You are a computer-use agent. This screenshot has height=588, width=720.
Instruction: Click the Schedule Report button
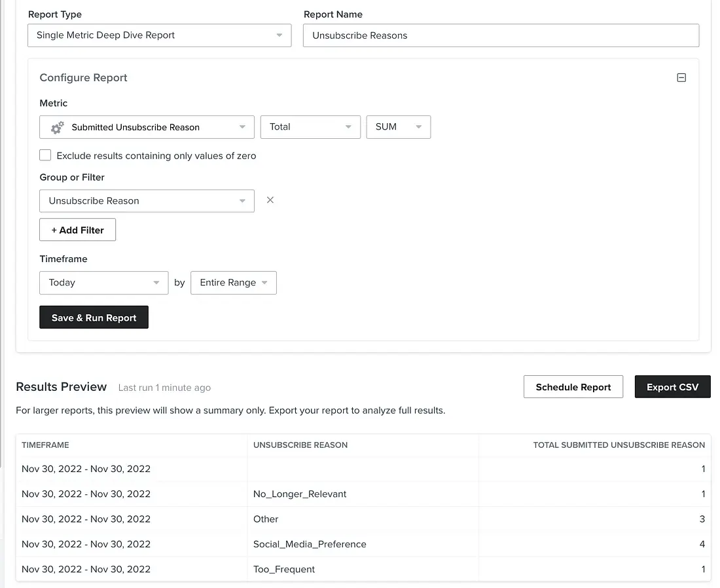573,387
